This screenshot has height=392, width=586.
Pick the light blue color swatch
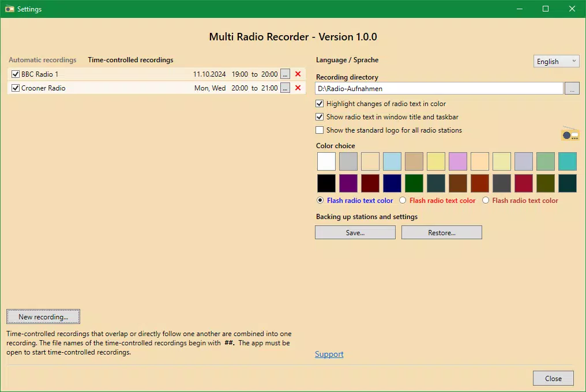pos(392,161)
